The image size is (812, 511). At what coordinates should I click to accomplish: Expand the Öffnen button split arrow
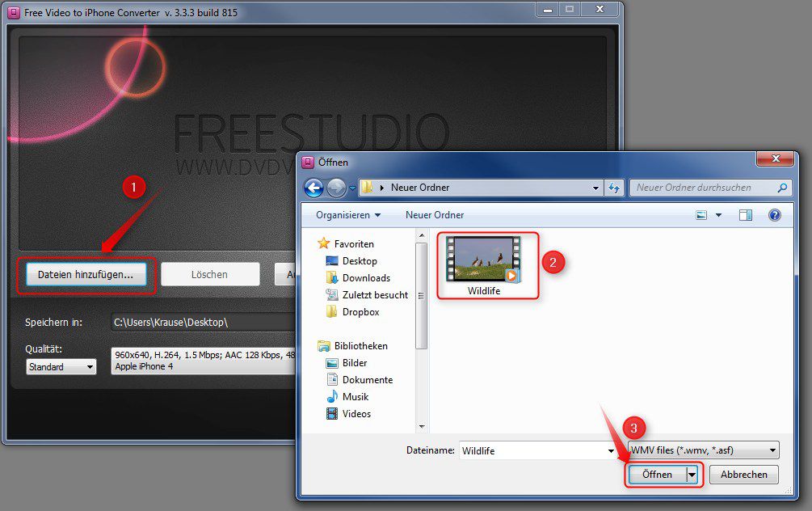click(691, 475)
